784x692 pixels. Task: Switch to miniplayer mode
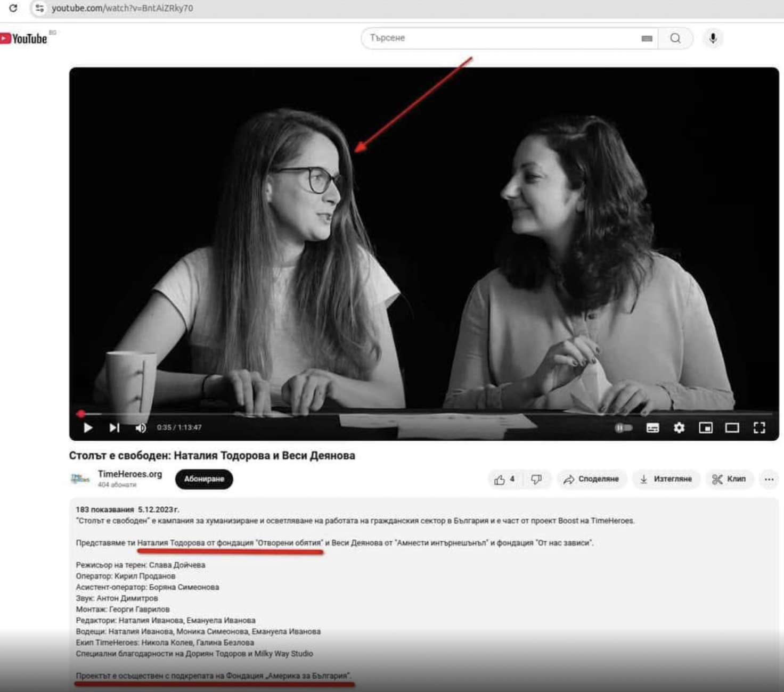[x=706, y=427]
